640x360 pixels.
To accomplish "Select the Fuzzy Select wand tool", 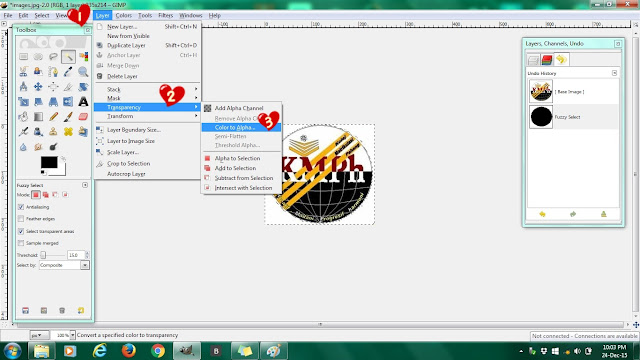I will 68,57.
